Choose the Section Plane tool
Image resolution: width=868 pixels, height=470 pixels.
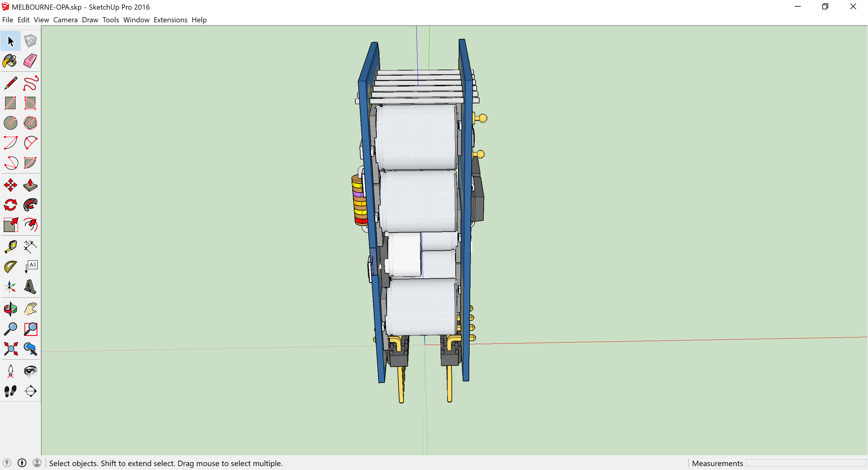(30, 391)
